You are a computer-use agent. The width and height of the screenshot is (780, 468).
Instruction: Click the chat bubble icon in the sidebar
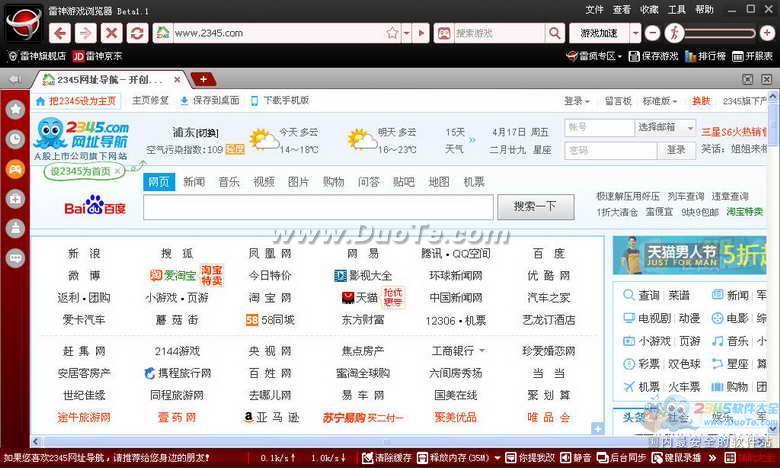tap(16, 257)
